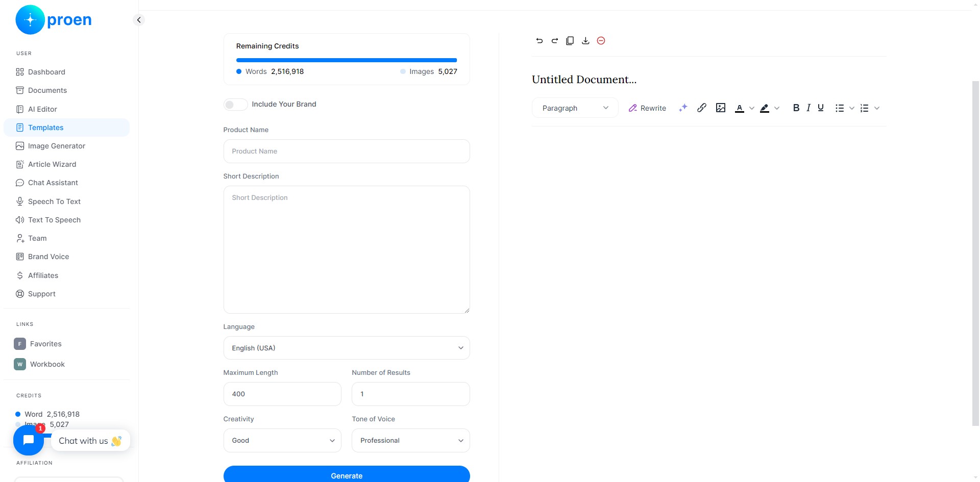Viewport: 980px width, 482px height.
Task: Edit the Number of Results field
Action: (411, 394)
